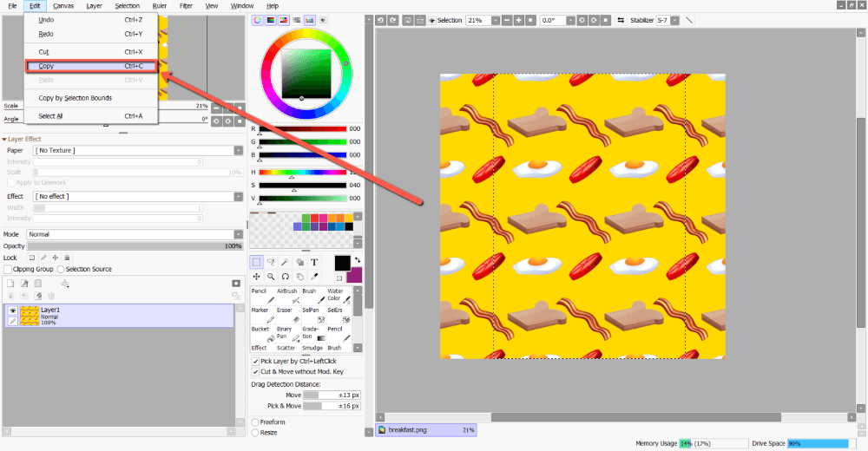The width and height of the screenshot is (868, 451).
Task: Choose the Binary Pen tool
Action: coord(288,334)
